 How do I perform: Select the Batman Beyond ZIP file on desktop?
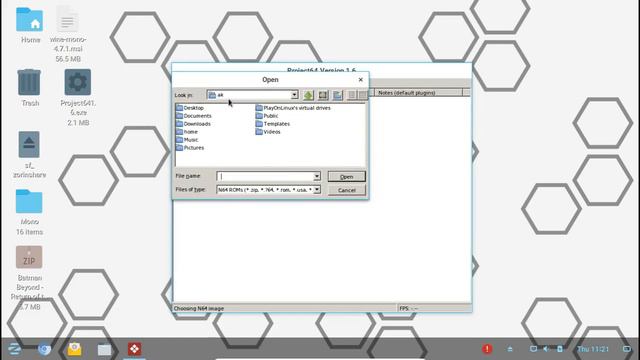(29, 278)
